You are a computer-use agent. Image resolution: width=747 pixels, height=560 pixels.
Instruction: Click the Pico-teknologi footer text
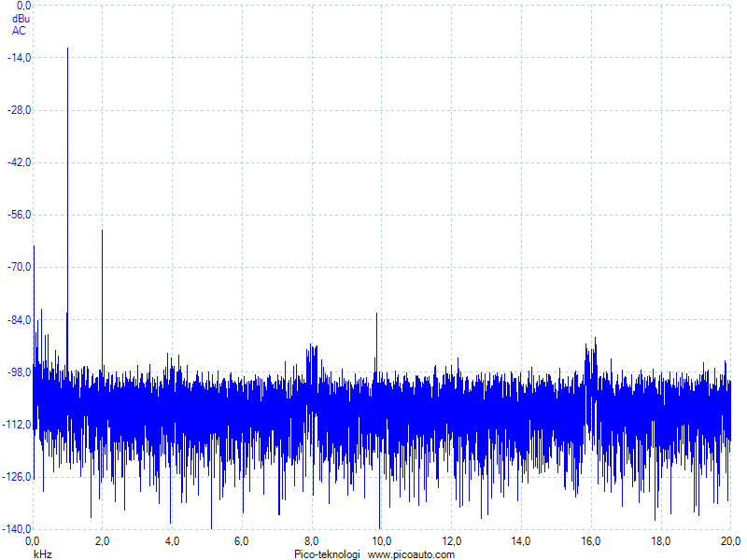point(327,554)
